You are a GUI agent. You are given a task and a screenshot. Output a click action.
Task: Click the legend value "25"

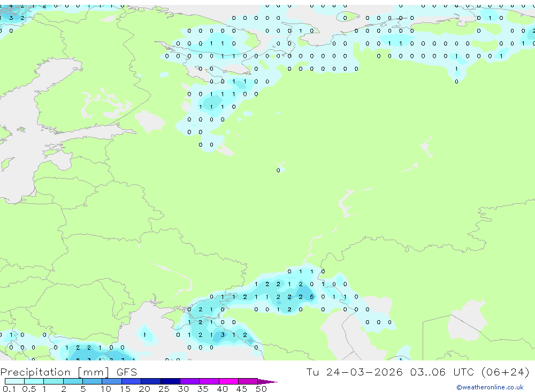(x=164, y=389)
